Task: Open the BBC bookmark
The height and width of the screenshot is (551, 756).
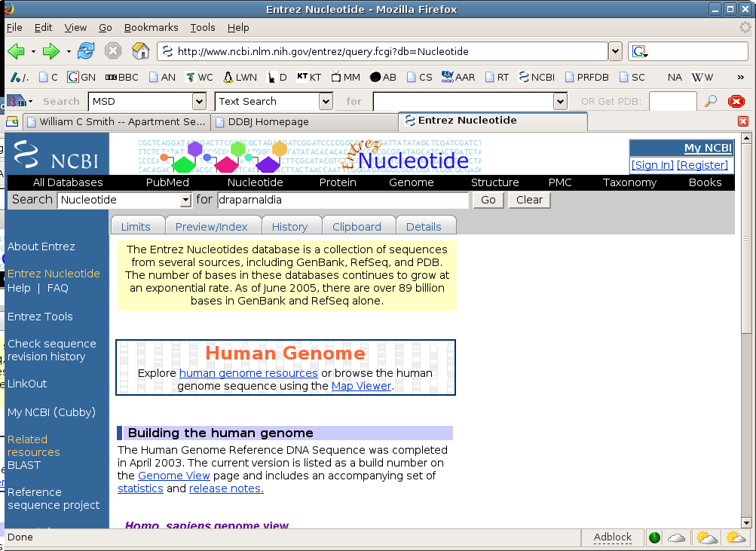Action: pos(122,77)
